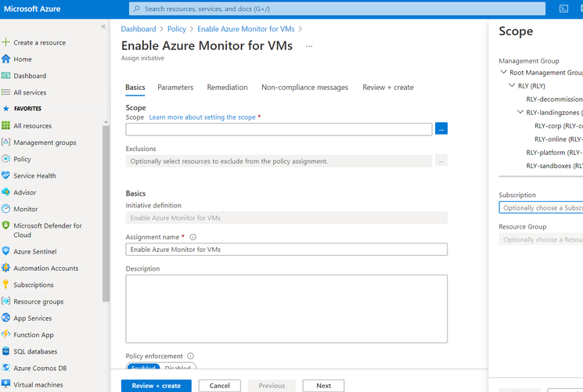
Task: Click the Review + create button
Action: (x=157, y=386)
